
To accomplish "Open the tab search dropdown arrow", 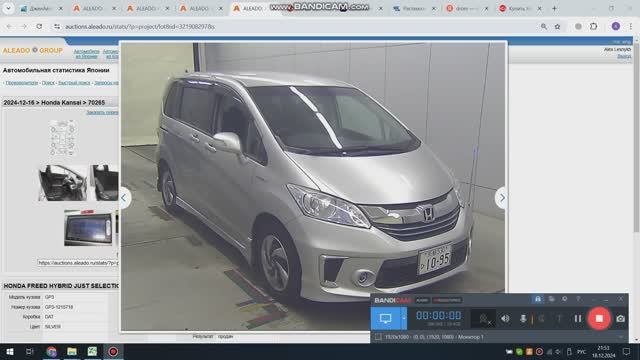I will (8, 8).
